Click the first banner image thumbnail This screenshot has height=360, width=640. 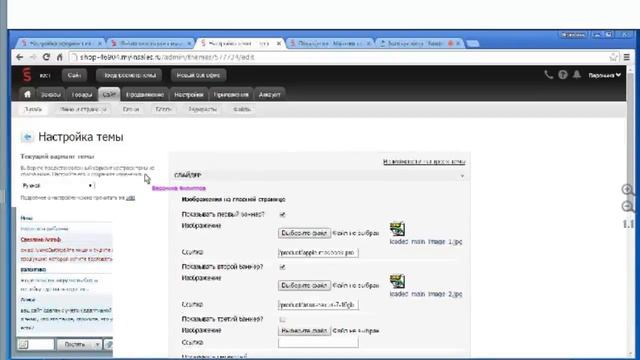(x=397, y=229)
